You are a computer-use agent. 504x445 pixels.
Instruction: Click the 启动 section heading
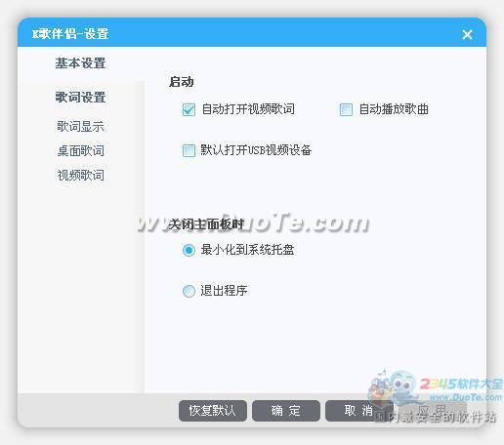click(182, 82)
